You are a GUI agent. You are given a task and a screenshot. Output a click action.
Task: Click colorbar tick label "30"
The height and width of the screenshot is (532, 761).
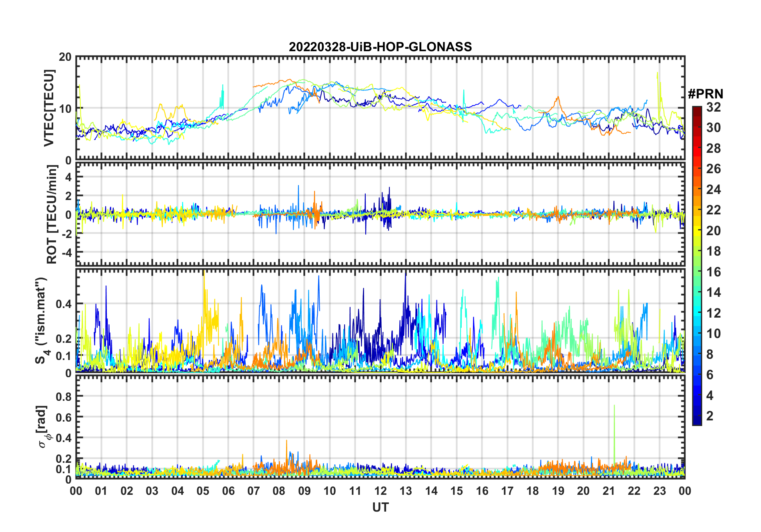pyautogui.click(x=713, y=128)
